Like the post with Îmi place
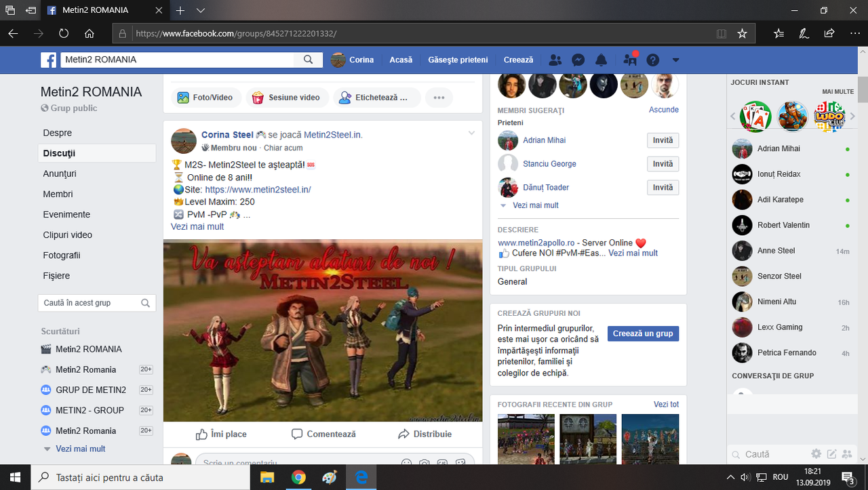This screenshot has height=490, width=868. (x=221, y=434)
